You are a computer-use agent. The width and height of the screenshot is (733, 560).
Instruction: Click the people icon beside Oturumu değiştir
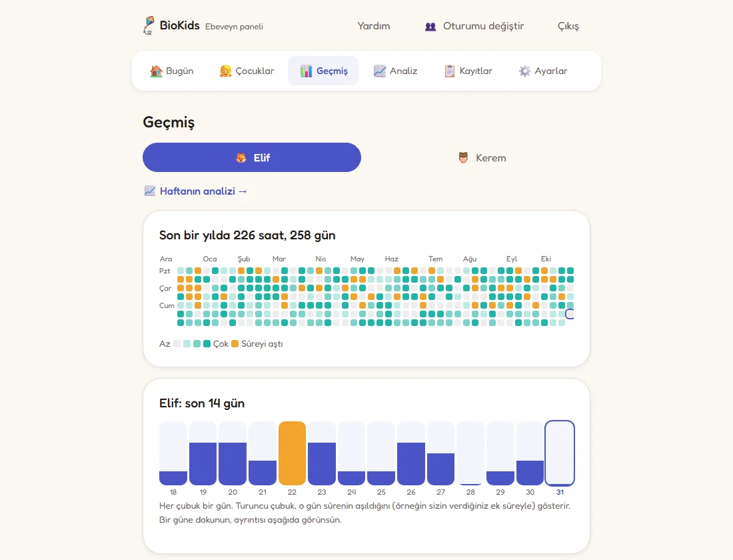point(430,27)
